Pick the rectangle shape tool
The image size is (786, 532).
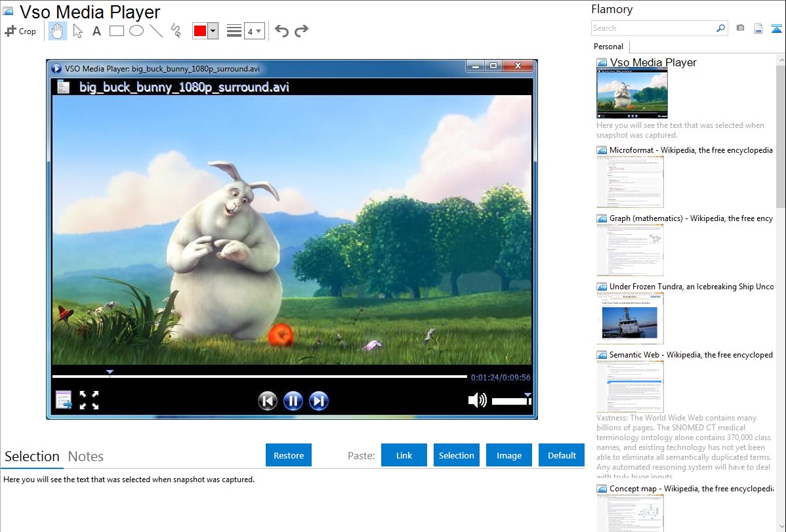pyautogui.click(x=117, y=31)
